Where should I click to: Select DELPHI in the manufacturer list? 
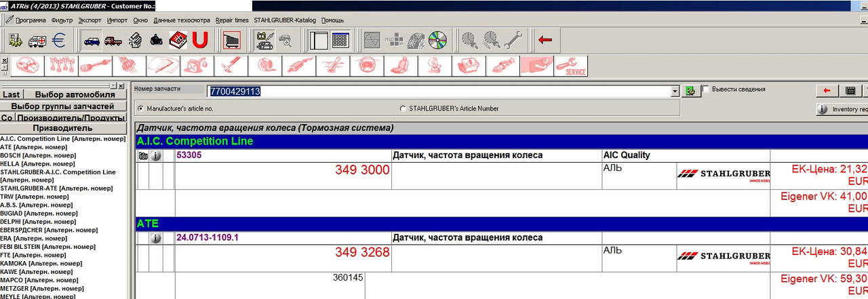[x=38, y=222]
